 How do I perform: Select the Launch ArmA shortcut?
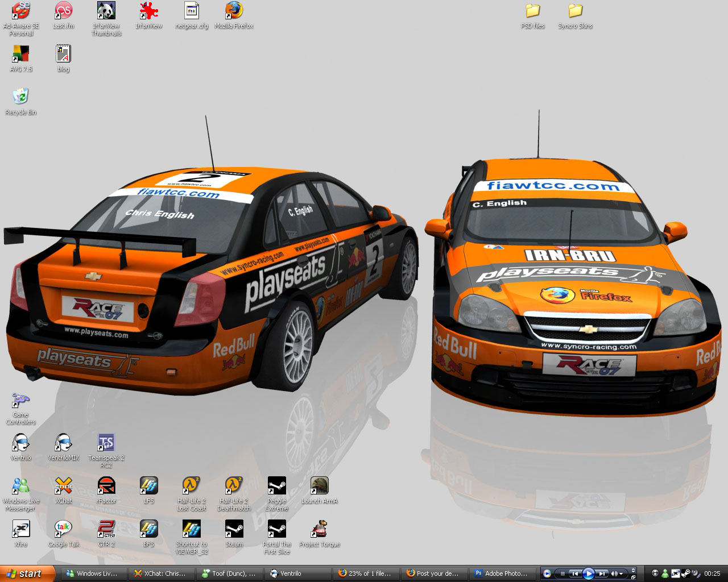319,490
